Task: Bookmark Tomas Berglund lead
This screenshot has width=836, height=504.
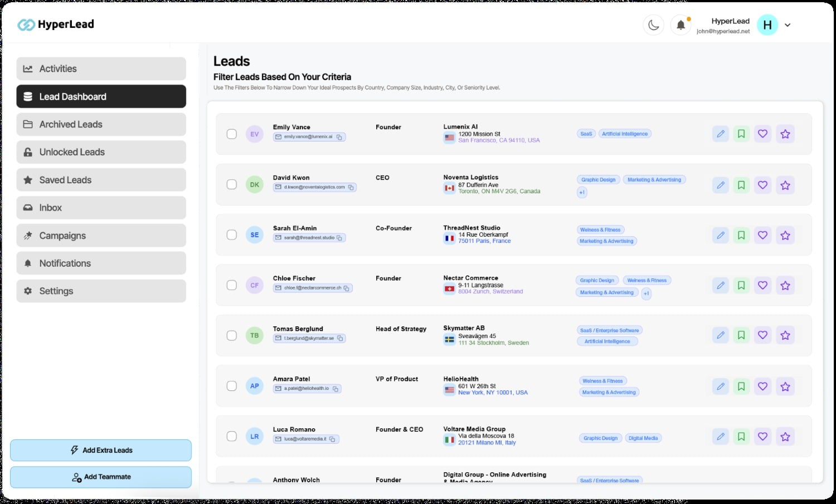Action: 741,335
